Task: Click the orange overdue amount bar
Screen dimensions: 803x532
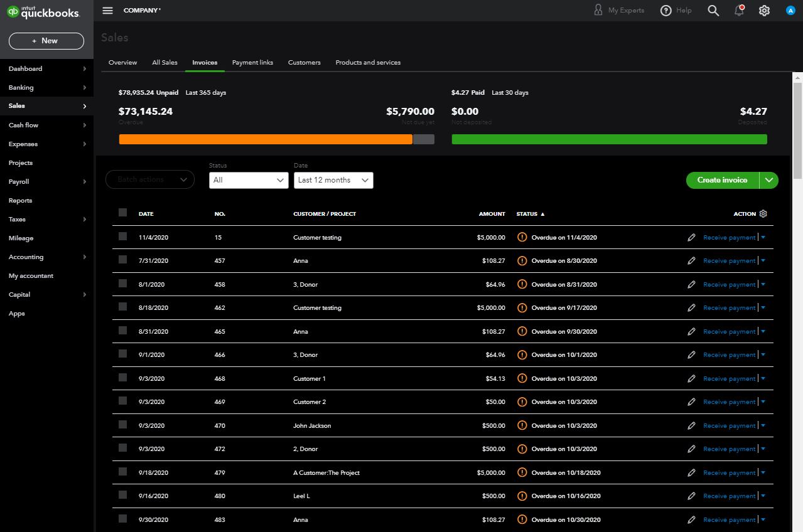Action: click(265, 139)
